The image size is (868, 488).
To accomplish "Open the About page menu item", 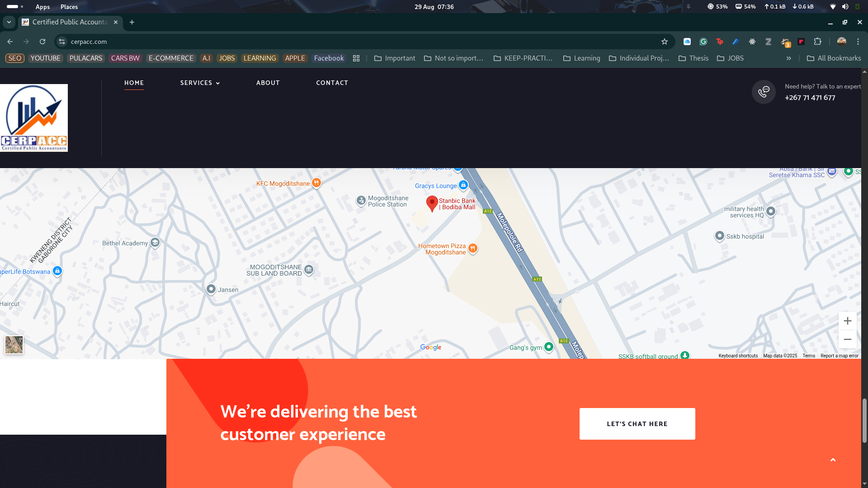I will 268,83.
